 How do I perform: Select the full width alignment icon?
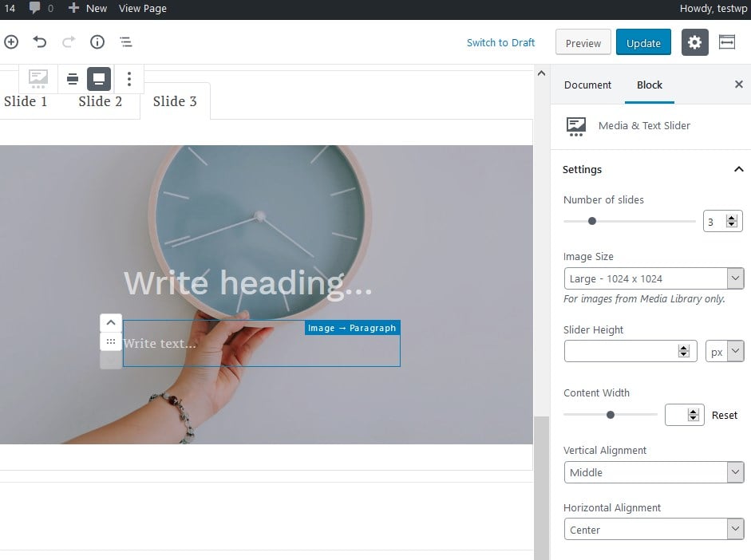point(99,78)
